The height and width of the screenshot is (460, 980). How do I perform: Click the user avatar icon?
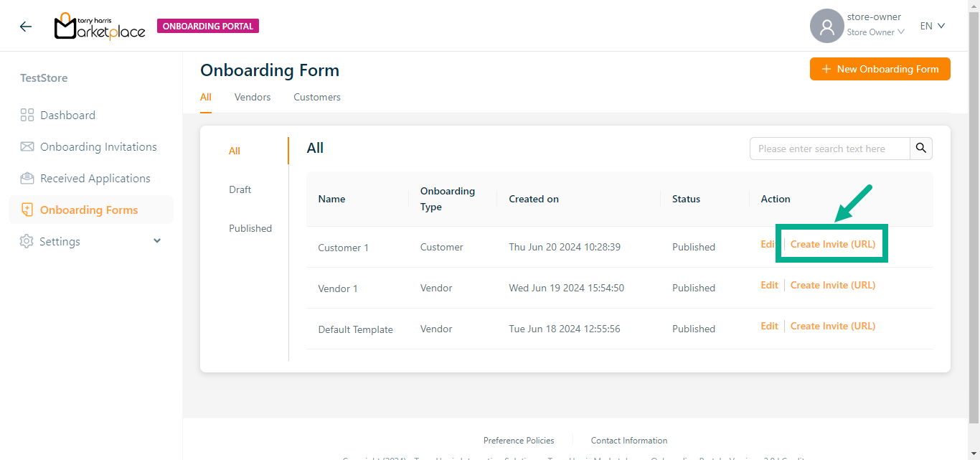[x=826, y=27]
